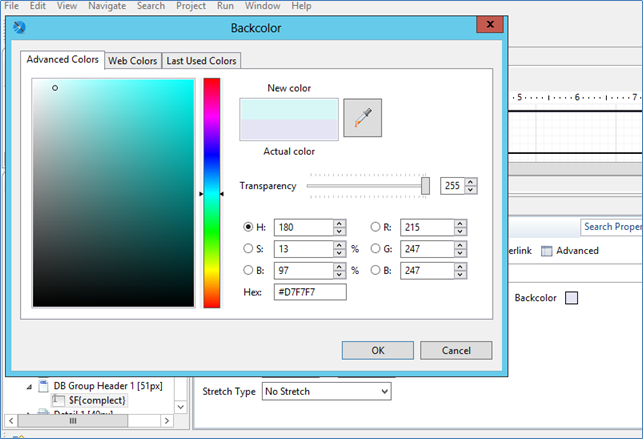This screenshot has width=643, height=439.
Task: Select the S saturation radio button
Action: point(248,248)
